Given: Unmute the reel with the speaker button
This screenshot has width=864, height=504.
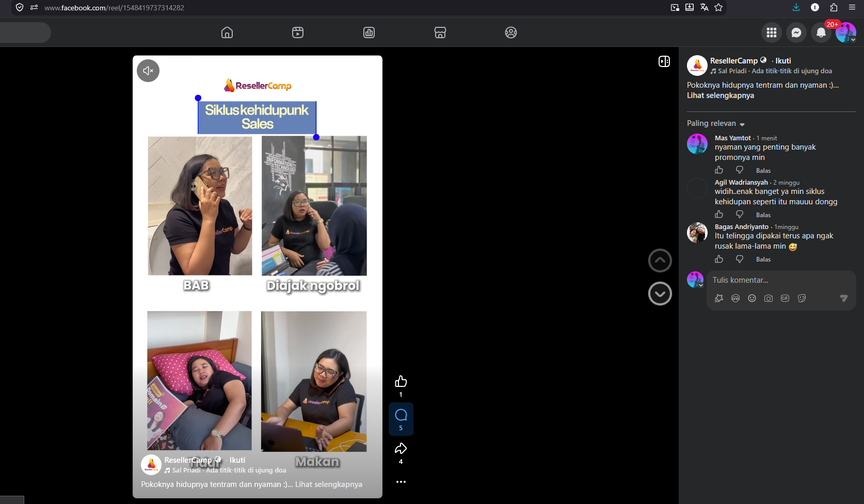Looking at the screenshot, I should point(148,71).
